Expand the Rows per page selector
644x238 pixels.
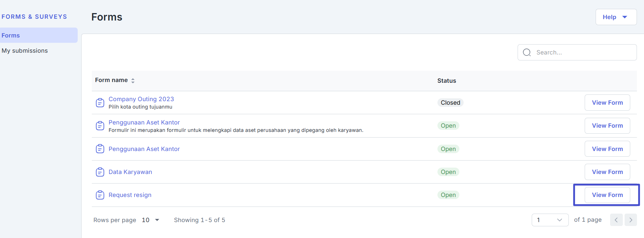point(151,220)
